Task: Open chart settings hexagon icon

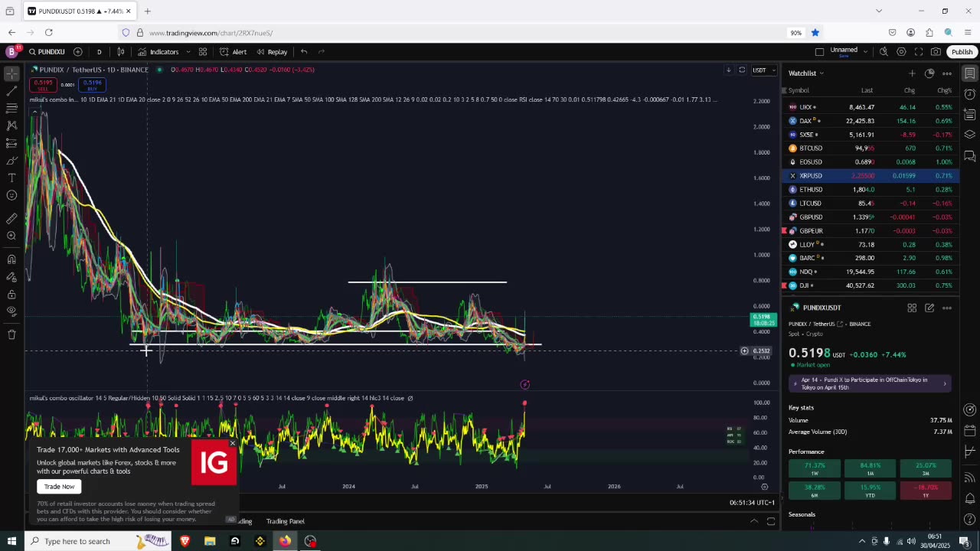Action: (x=901, y=52)
